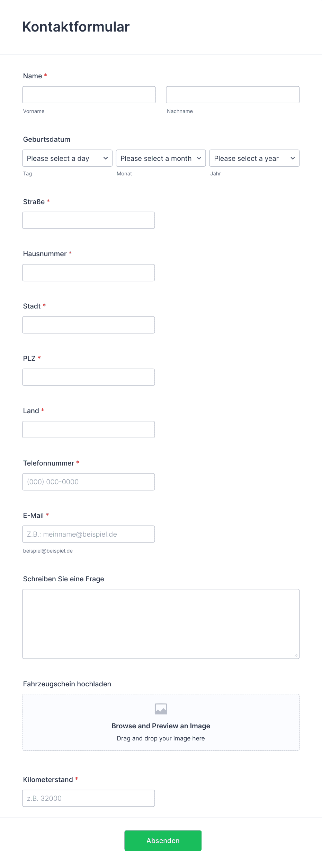Focus the Vorname input field
322x868 pixels.
(x=89, y=95)
